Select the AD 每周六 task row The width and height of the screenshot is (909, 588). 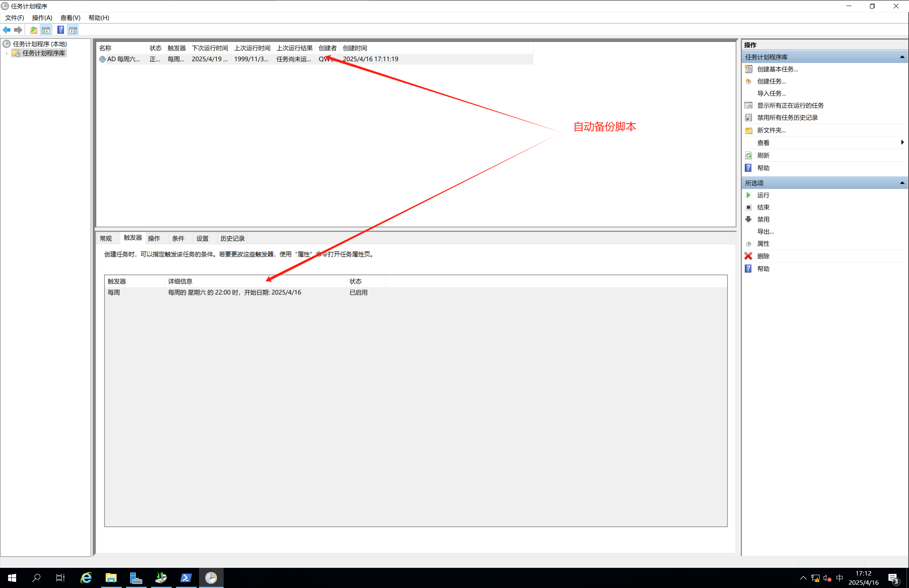click(123, 59)
